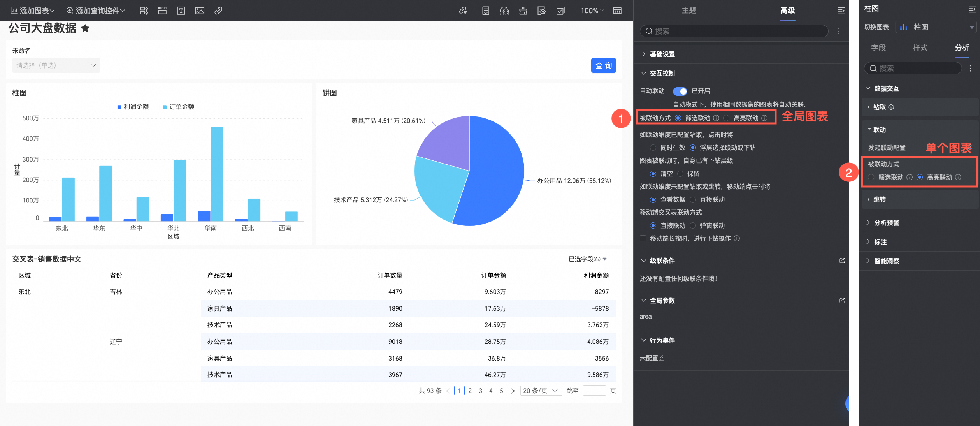Screen dimensions: 980x426
Task: Open the 请选择（单选） dropdown
Action: (56, 65)
